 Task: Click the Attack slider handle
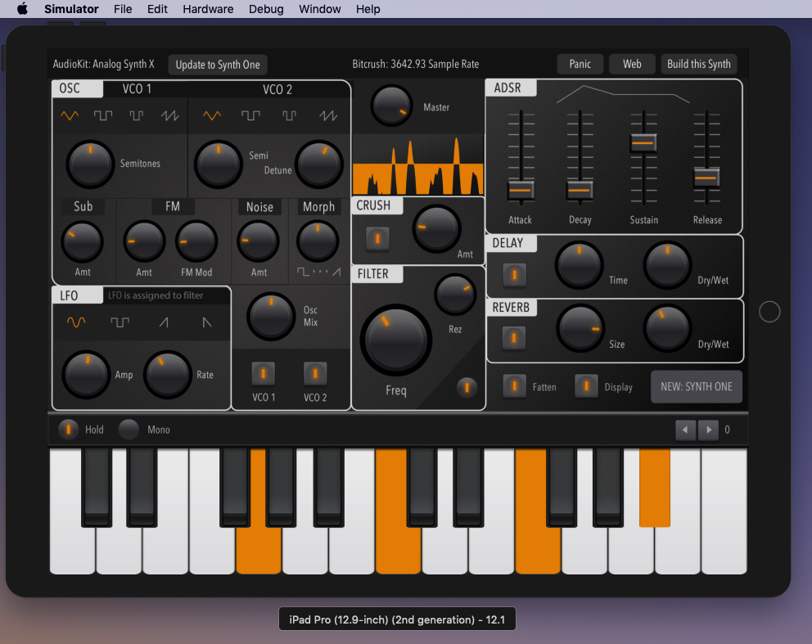pyautogui.click(x=521, y=190)
